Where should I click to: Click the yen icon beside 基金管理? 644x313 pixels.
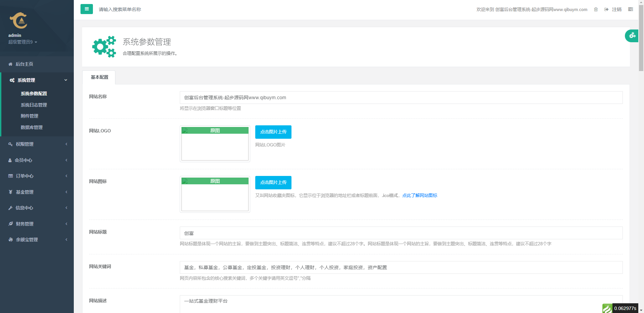point(10,192)
